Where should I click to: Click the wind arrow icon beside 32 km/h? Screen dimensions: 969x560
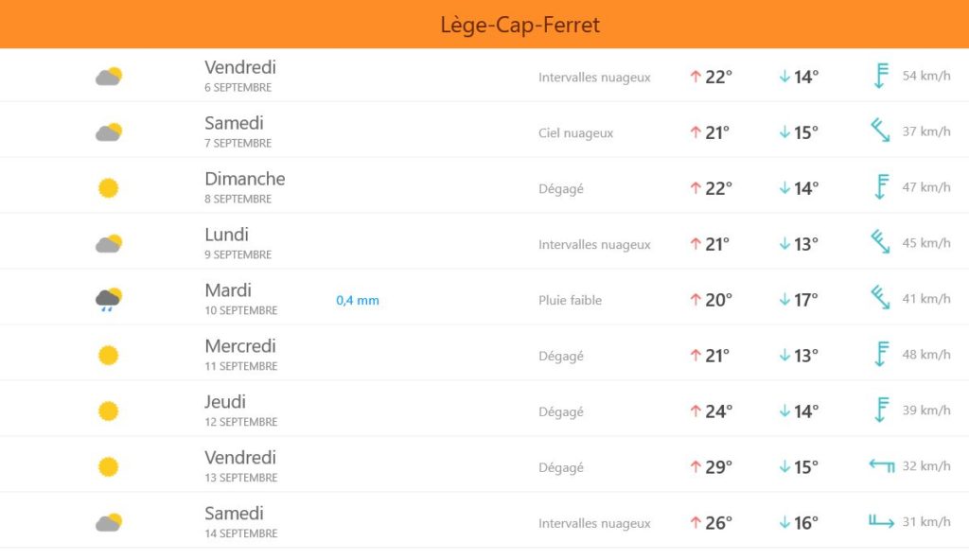tap(882, 465)
